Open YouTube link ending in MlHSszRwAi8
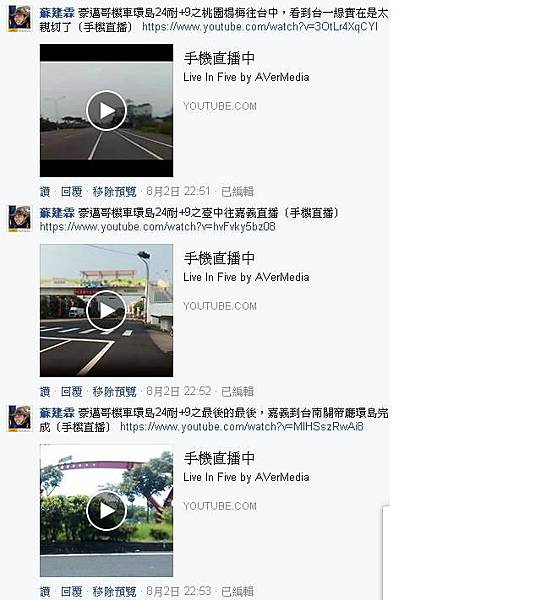 tap(242, 427)
